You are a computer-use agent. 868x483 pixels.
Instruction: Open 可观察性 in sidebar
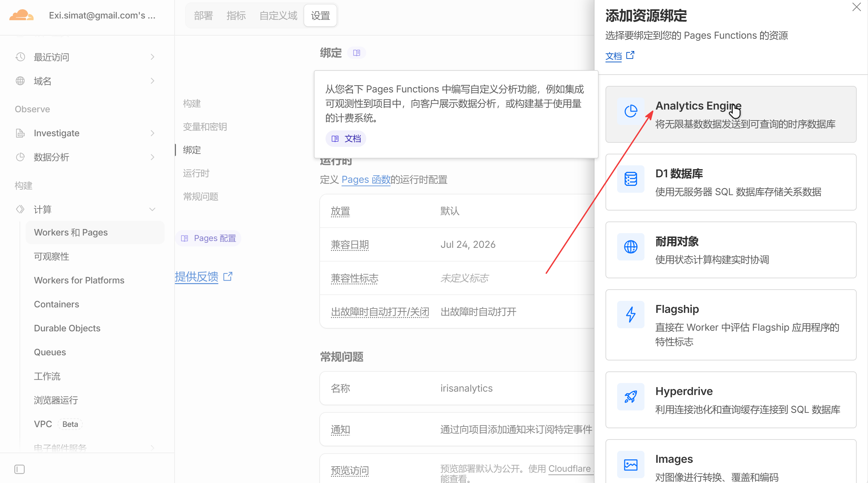click(51, 256)
